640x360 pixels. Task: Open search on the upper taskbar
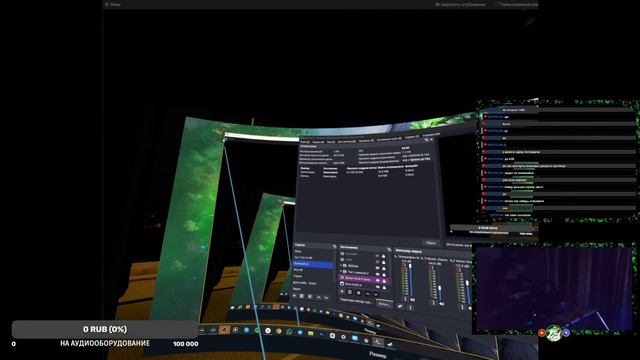(240, 307)
